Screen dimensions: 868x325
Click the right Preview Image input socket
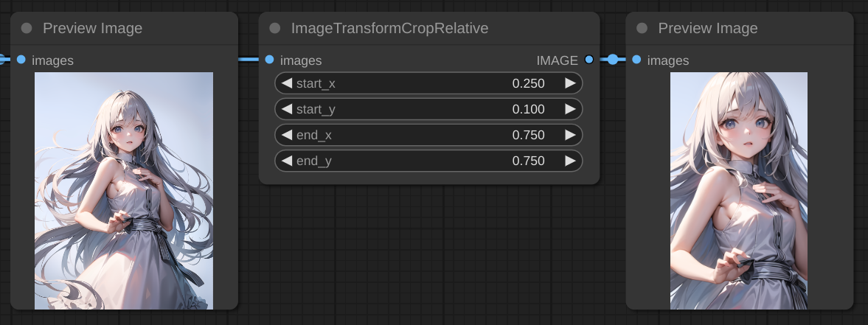[x=636, y=60]
